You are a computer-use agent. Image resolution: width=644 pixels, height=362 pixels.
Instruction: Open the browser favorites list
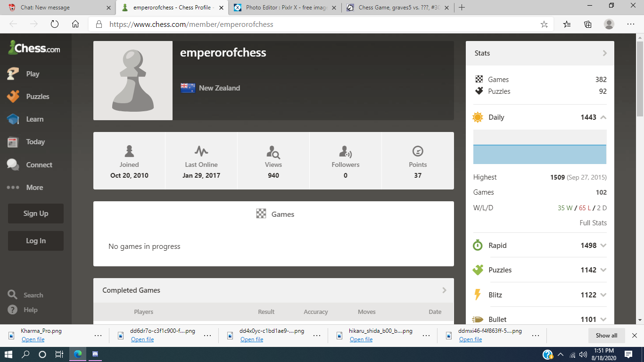(x=567, y=25)
